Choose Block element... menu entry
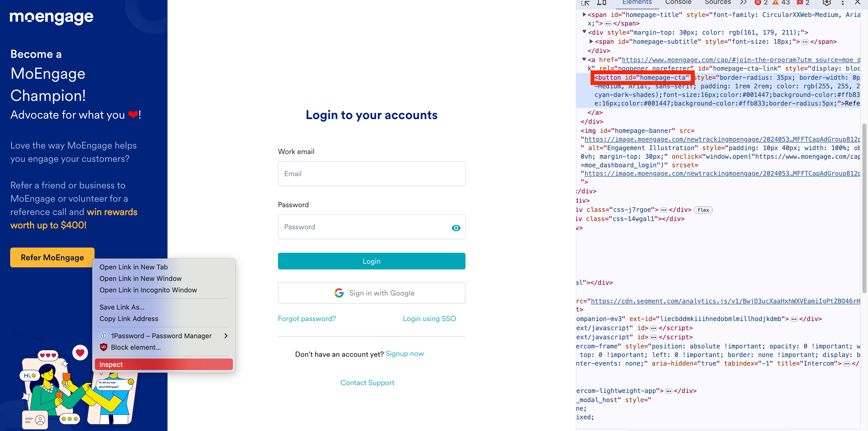 (x=164, y=347)
